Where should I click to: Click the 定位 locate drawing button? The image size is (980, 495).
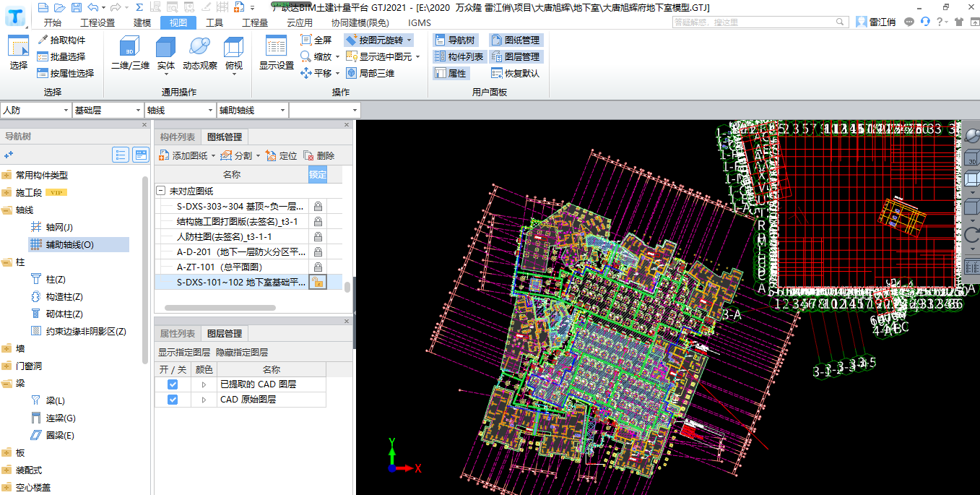(x=282, y=155)
